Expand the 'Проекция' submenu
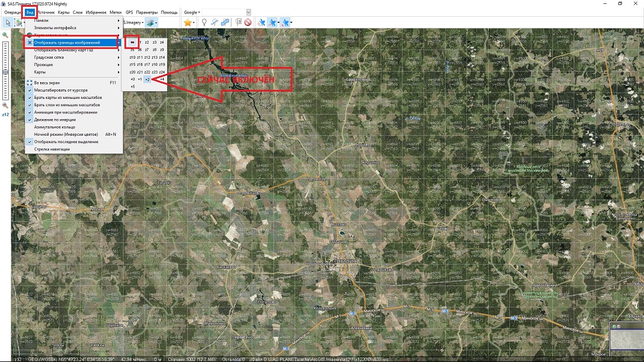Viewport: 644px width, 362px height. coord(44,65)
